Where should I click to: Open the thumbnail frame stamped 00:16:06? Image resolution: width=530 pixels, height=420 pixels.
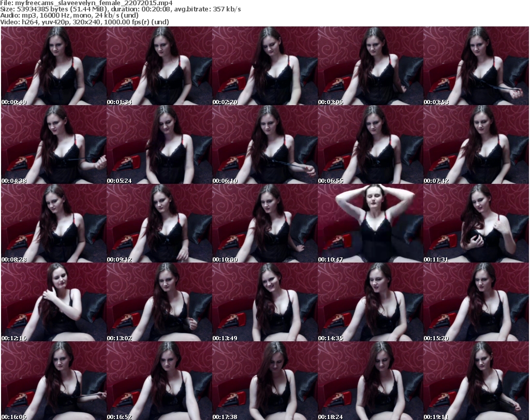pos(54,381)
